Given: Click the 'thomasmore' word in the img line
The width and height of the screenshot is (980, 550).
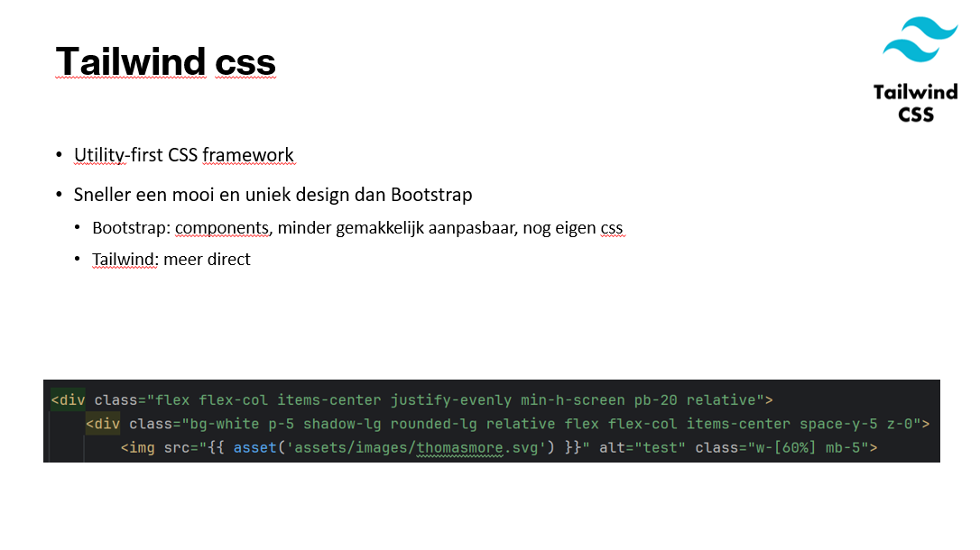Looking at the screenshot, I should (459, 447).
